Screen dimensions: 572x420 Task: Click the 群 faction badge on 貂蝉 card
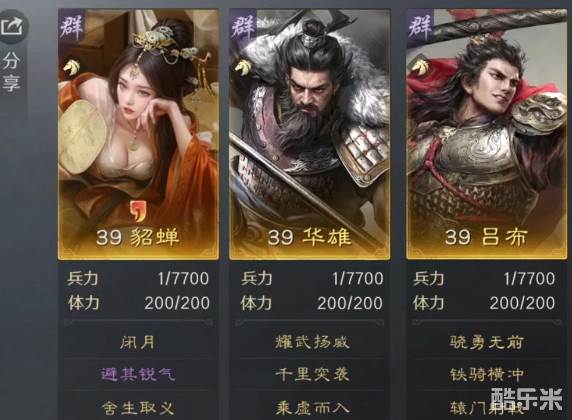[72, 25]
